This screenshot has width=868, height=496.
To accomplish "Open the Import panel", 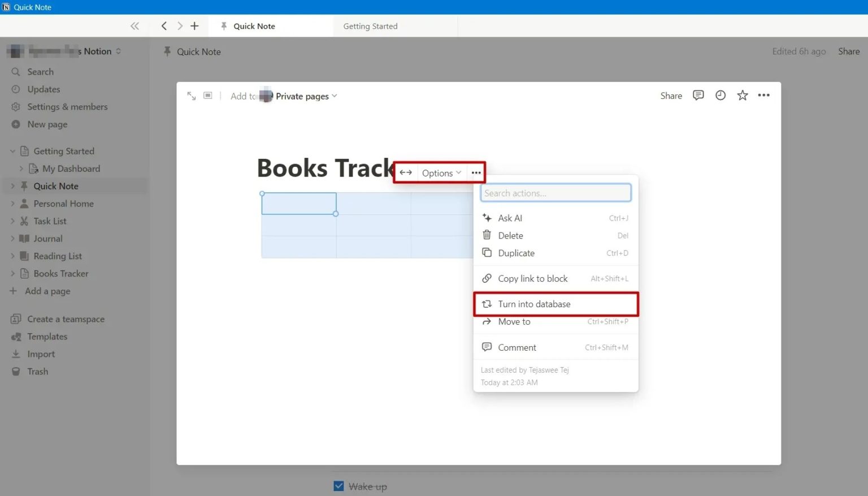I will (x=40, y=353).
